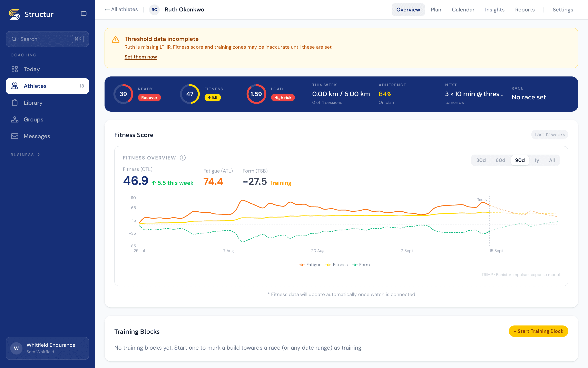This screenshot has width=588, height=368.
Task: Go to Today in sidebar
Action: click(47, 69)
